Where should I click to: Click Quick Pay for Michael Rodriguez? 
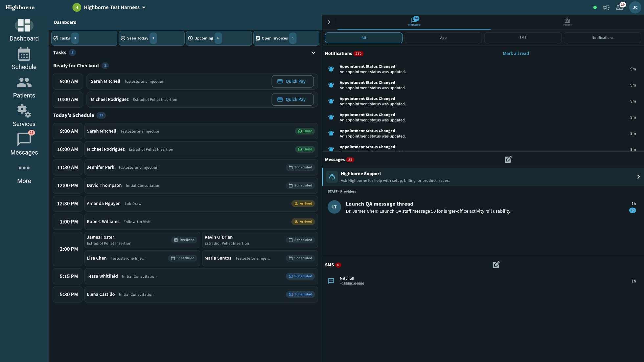point(292,99)
